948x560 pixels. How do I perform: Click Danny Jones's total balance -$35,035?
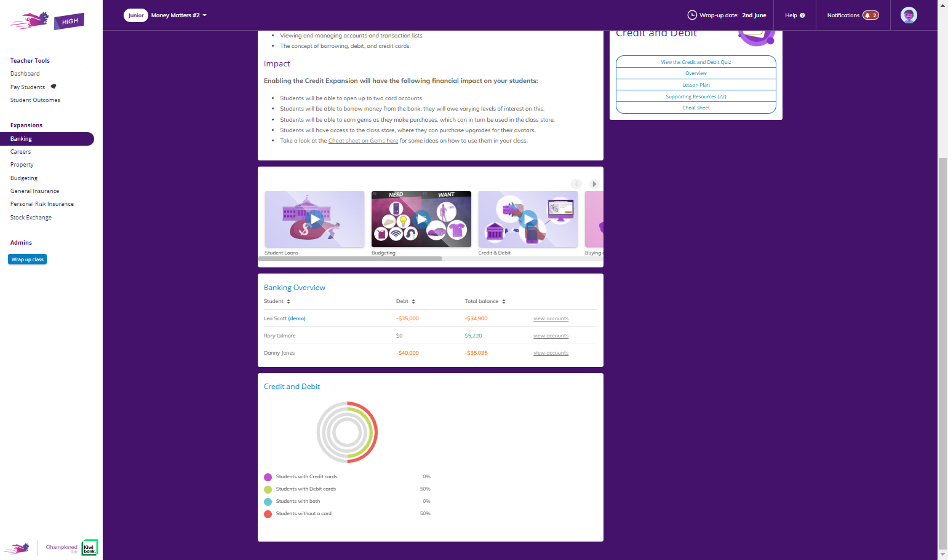pos(476,353)
